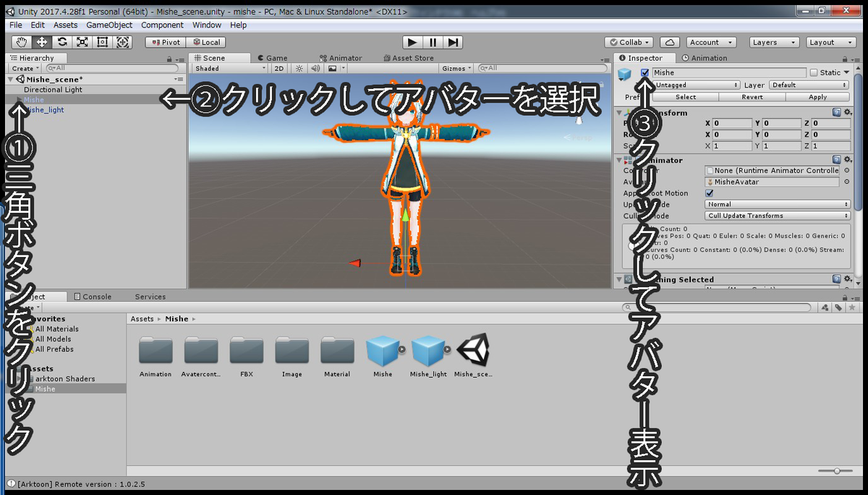Open the Transform component help icon
868x495 pixels.
[837, 113]
